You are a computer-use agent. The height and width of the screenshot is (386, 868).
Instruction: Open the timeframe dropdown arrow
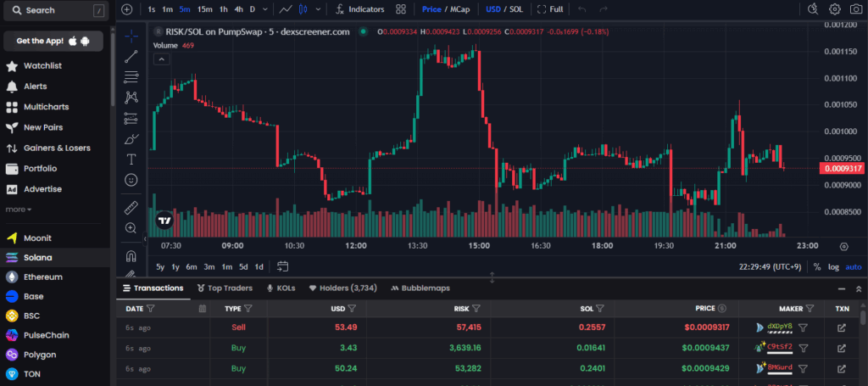pyautogui.click(x=265, y=9)
